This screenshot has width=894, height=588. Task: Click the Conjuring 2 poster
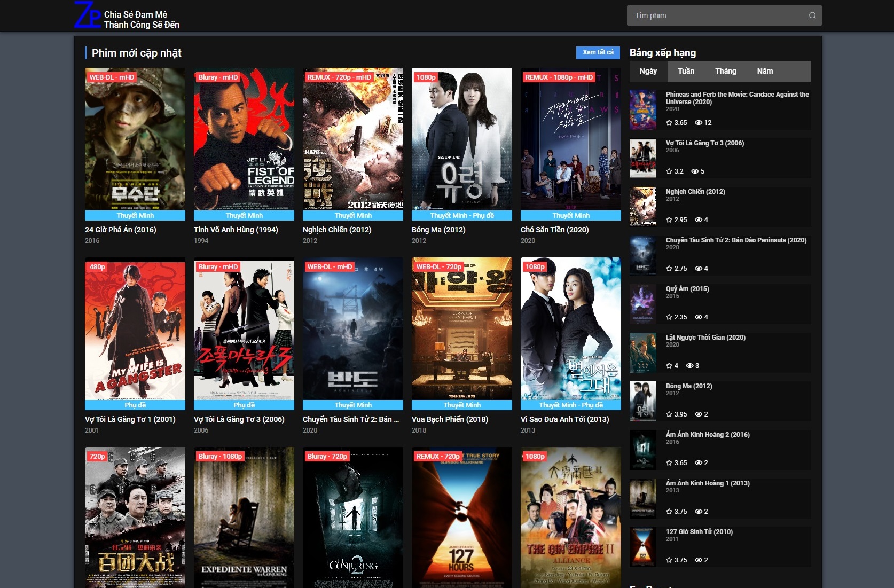point(353,518)
